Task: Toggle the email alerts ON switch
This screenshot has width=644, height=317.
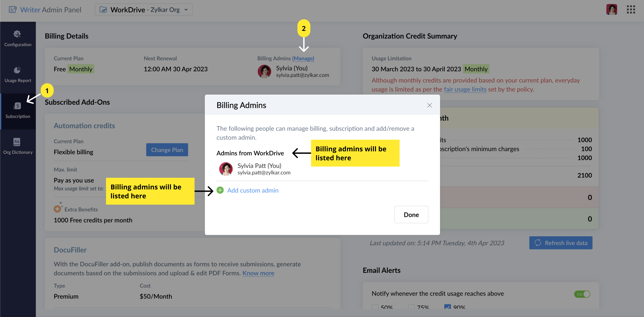Action: coord(582,294)
